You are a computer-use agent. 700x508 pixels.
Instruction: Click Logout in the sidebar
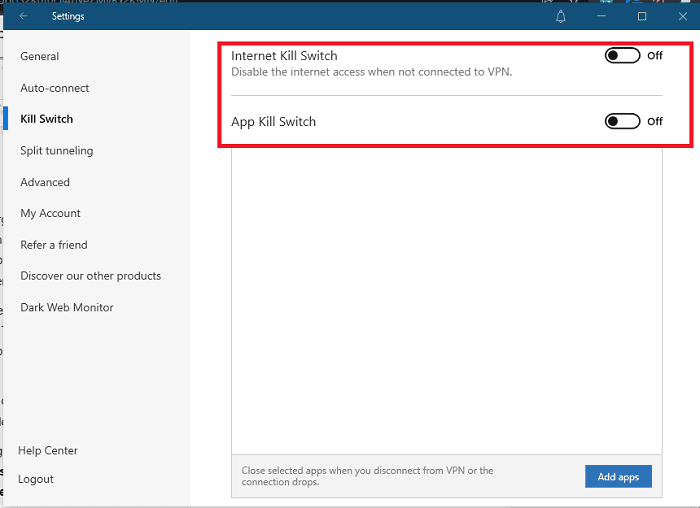click(x=36, y=479)
